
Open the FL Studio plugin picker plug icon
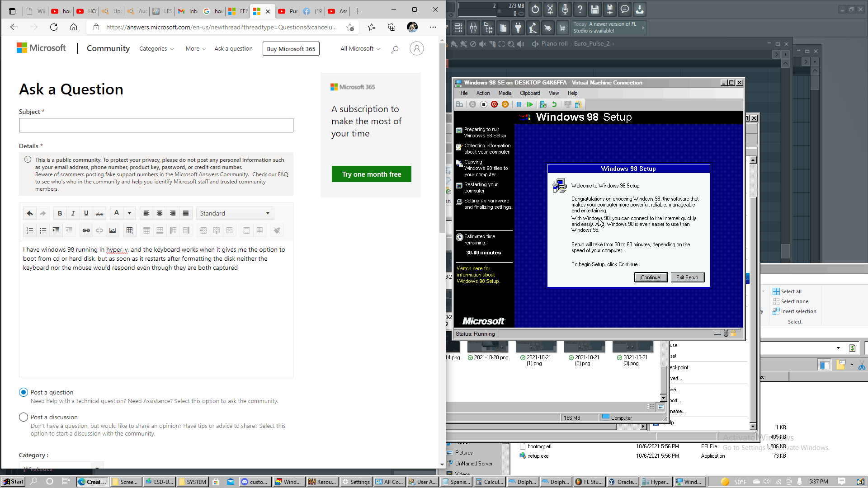point(518,28)
